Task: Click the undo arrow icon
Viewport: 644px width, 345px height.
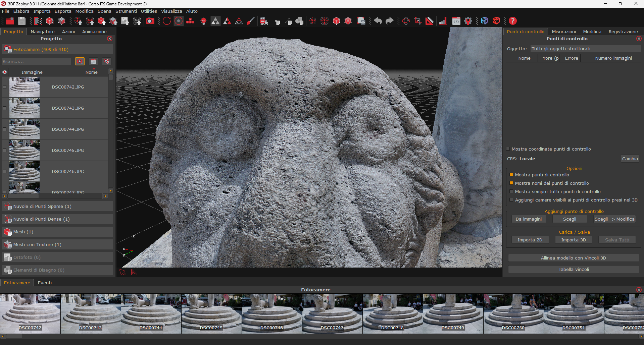Action: coord(378,21)
